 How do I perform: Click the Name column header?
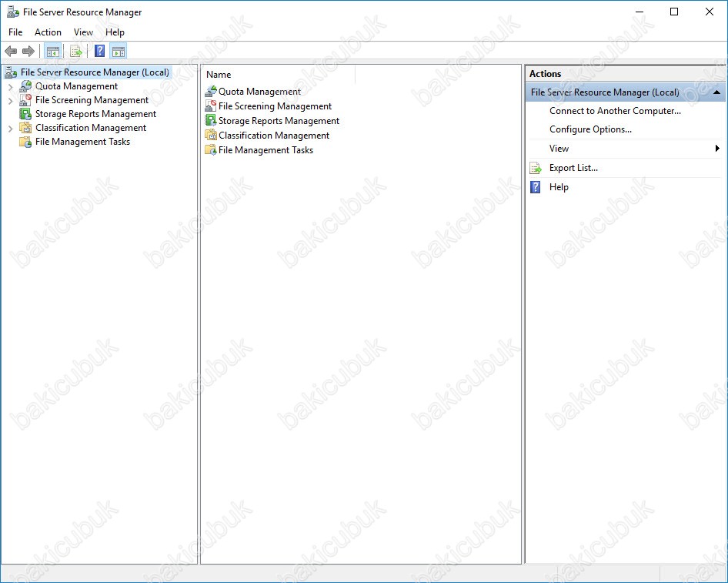pos(278,75)
